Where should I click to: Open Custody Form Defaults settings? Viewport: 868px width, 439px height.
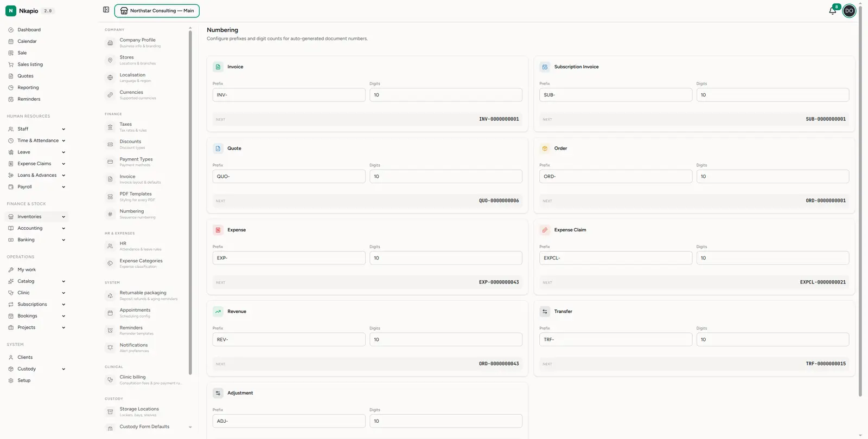144,427
